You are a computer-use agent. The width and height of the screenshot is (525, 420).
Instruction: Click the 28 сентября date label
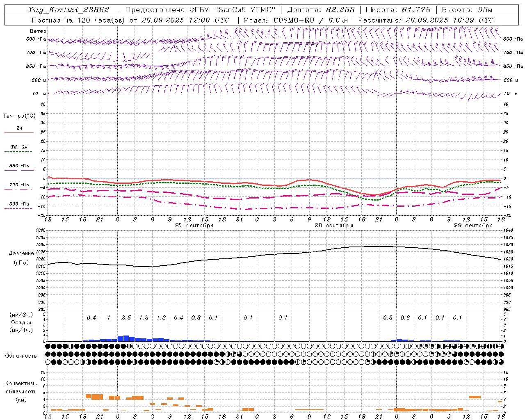pos(334,226)
